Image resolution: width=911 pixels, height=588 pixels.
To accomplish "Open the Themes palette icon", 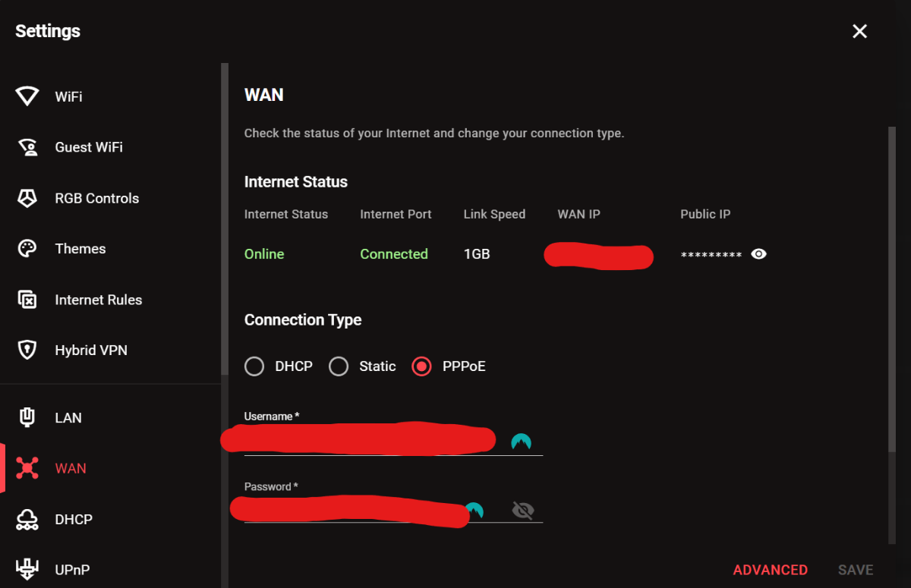I will point(27,249).
